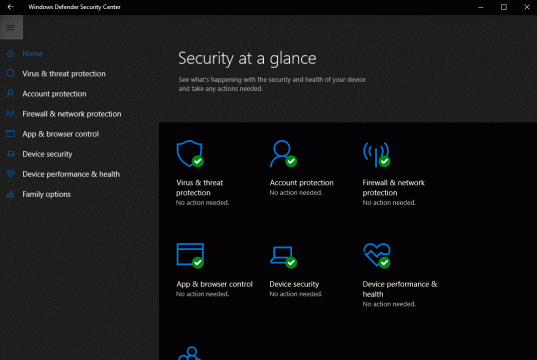This screenshot has width=537, height=360.
Task: Click 'No action needed.' under Virus & threat protection
Action: click(x=202, y=203)
